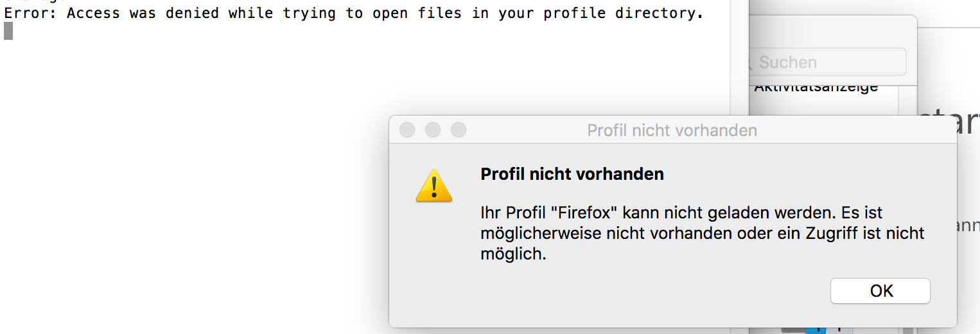Image resolution: width=980 pixels, height=334 pixels.
Task: Click the yellow warning triangle icon
Action: (434, 186)
